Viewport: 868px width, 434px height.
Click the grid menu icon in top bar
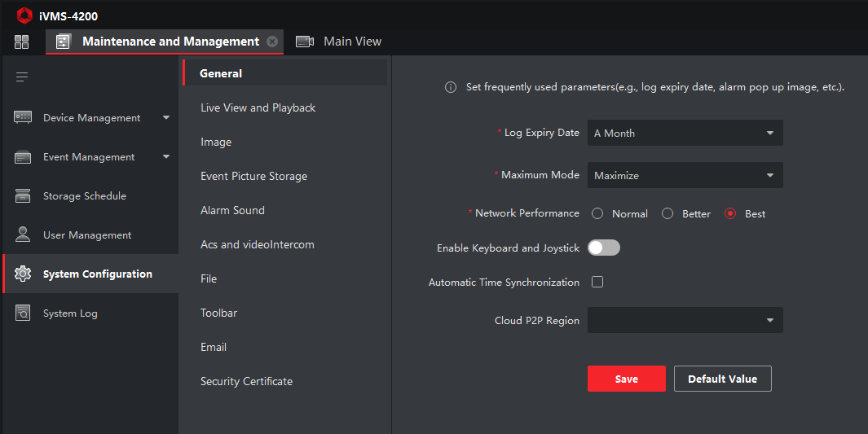point(22,42)
